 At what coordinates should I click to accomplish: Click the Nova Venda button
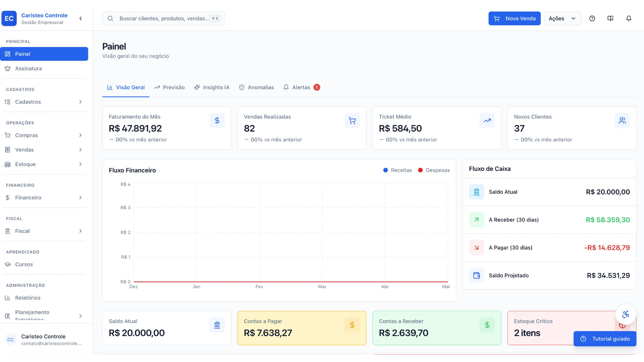[x=515, y=18]
